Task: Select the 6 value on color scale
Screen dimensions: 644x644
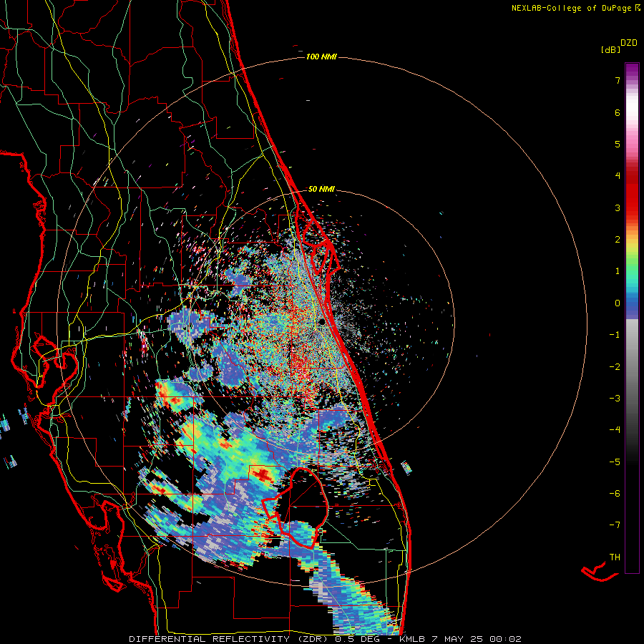Action: (x=618, y=112)
